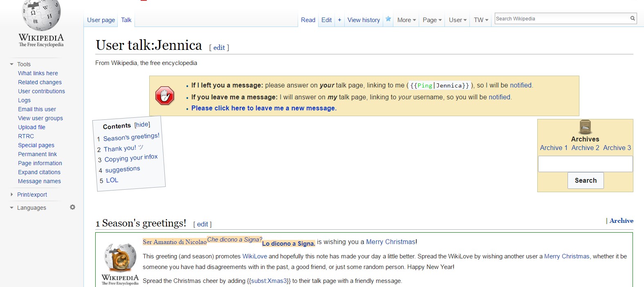Click 'Lo dicono a Signa.' signature link
Image resolution: width=644 pixels, height=287 pixels.
[289, 243]
